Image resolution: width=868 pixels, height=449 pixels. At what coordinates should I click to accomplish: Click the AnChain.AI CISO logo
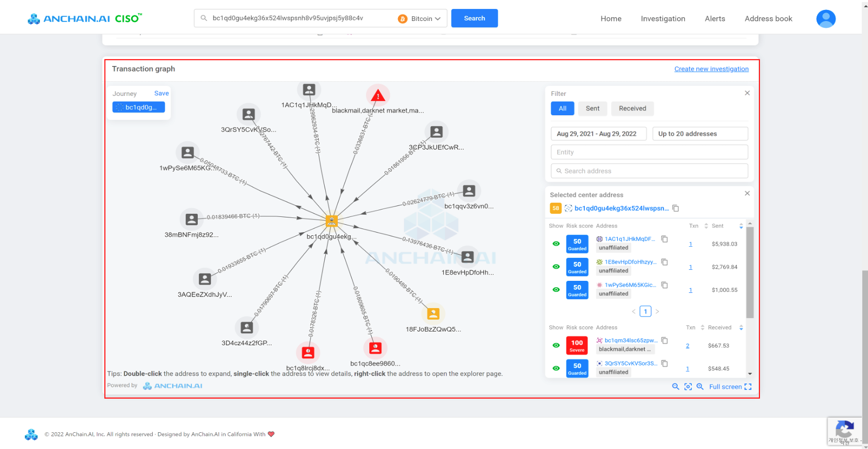(85, 19)
